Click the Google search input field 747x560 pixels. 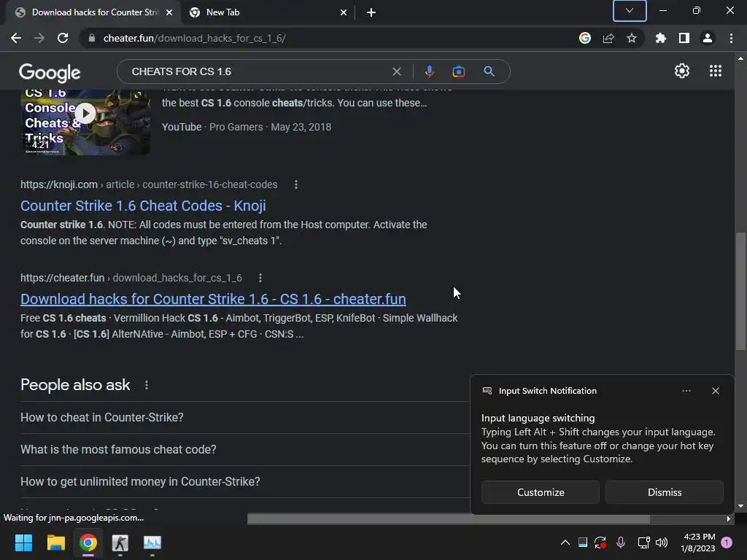pos(258,71)
